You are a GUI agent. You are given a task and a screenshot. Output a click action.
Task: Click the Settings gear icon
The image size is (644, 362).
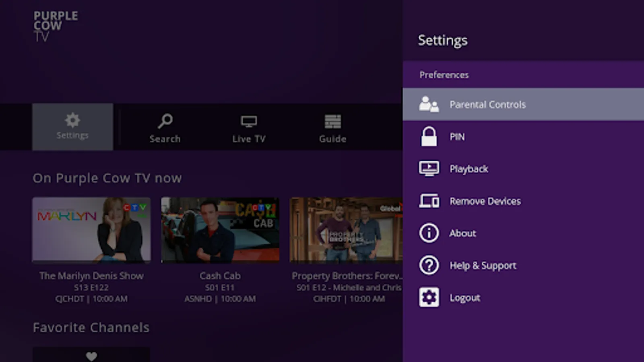[72, 120]
